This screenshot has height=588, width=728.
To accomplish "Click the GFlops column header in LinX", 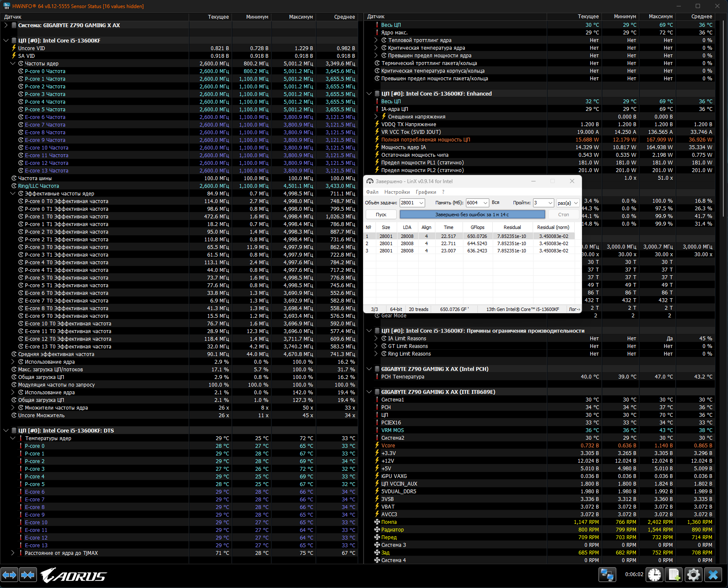I will (477, 227).
